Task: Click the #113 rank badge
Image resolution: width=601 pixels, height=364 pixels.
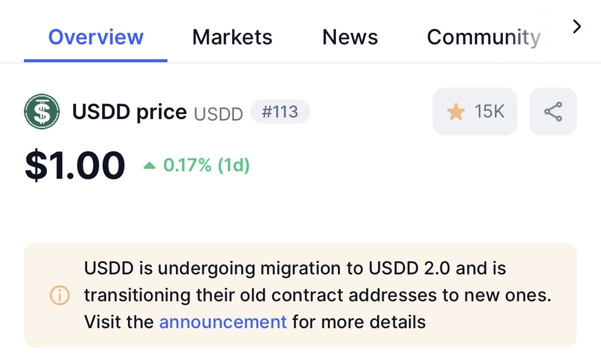Action: (x=280, y=112)
